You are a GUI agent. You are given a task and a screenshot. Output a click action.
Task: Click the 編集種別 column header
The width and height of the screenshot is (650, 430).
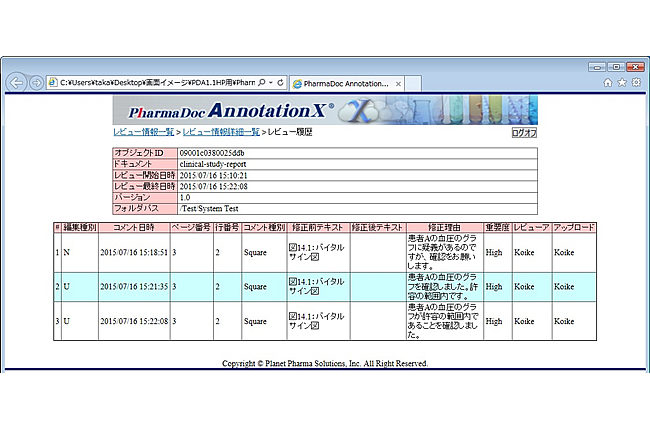[x=80, y=227]
